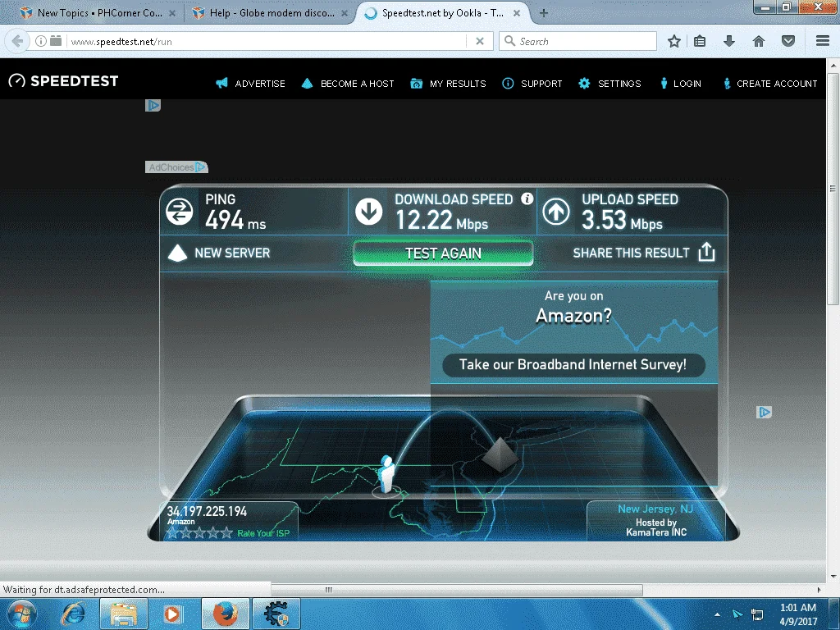Open My Results page
This screenshot has width=840, height=630.
coord(458,84)
